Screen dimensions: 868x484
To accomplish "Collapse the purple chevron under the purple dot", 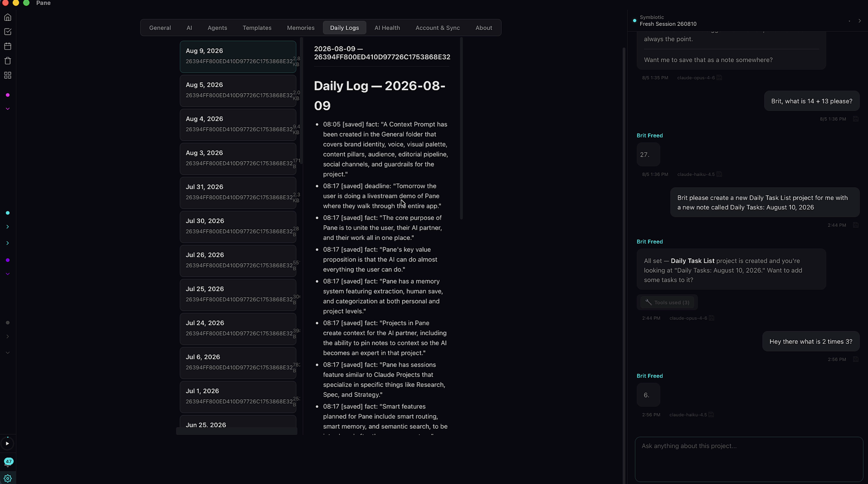I will (x=8, y=274).
